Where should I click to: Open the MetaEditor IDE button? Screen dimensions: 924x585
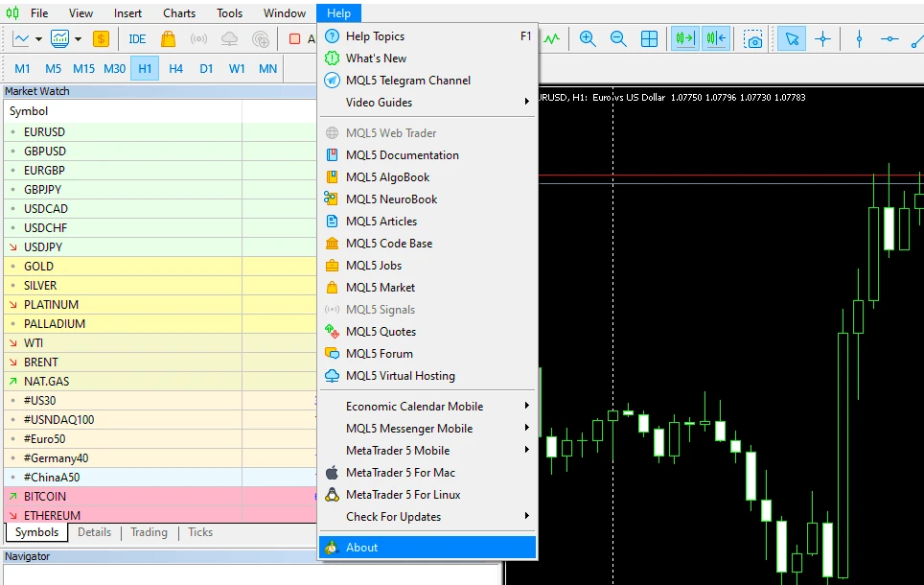point(137,39)
